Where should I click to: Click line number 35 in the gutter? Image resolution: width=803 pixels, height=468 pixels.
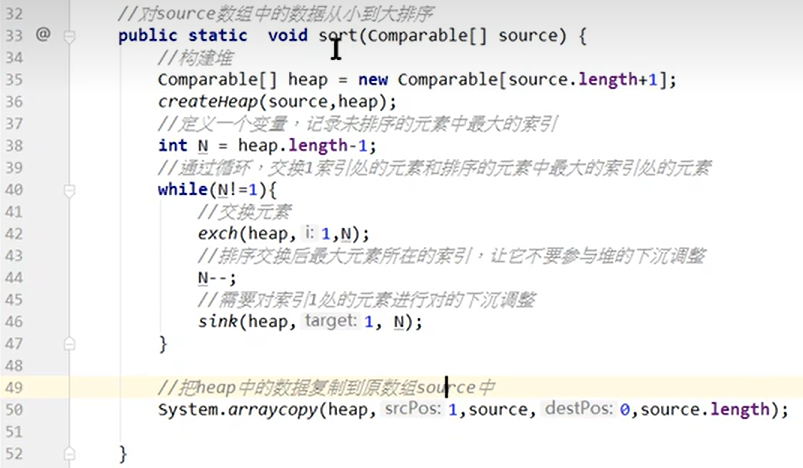[14, 80]
